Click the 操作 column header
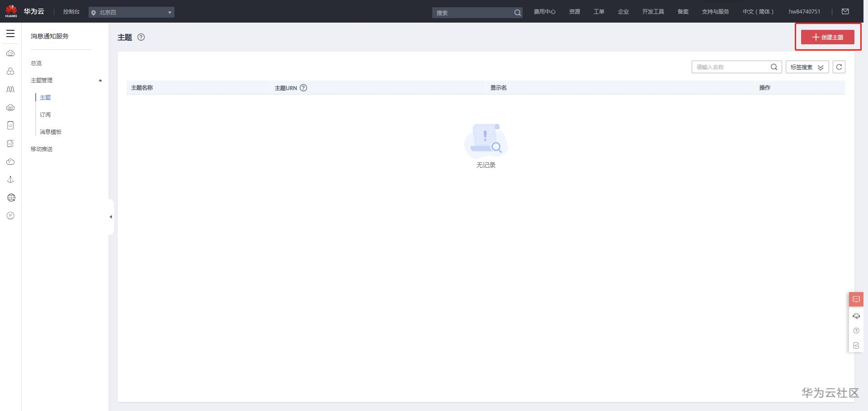 765,88
